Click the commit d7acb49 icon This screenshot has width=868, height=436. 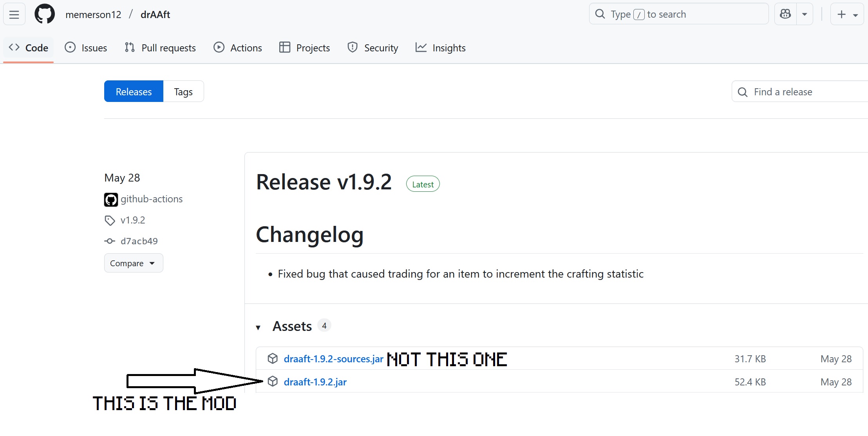tap(110, 241)
